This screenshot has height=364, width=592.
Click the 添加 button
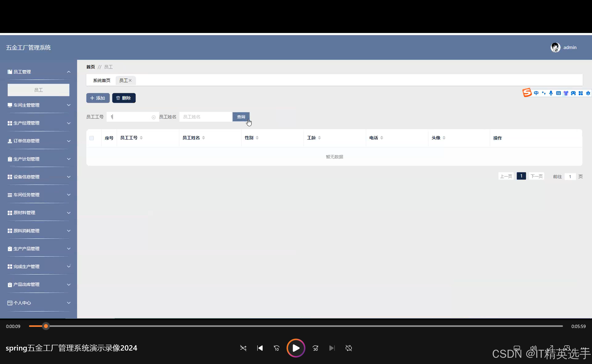click(x=98, y=98)
